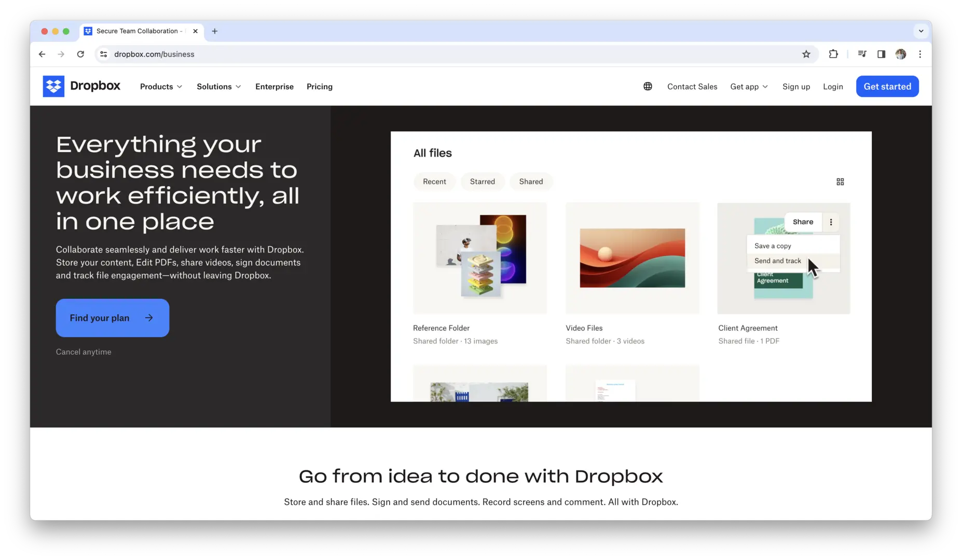
Task: Click the Get started button
Action: [x=887, y=87]
